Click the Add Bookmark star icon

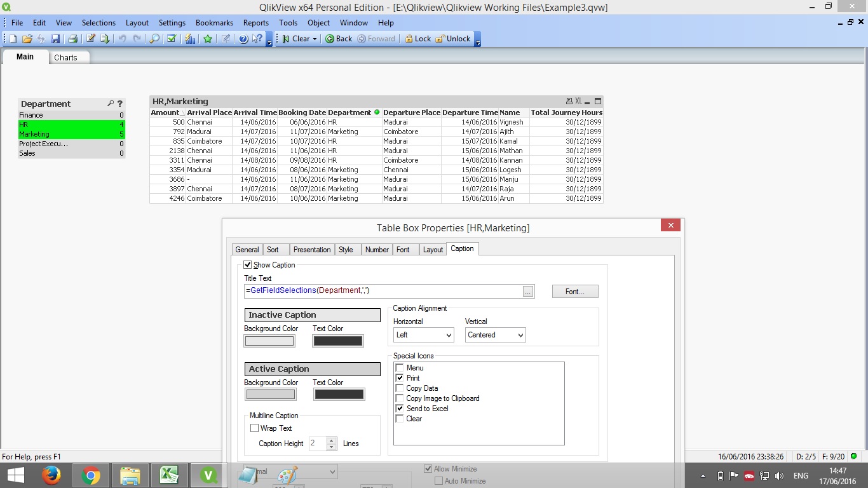tap(208, 39)
